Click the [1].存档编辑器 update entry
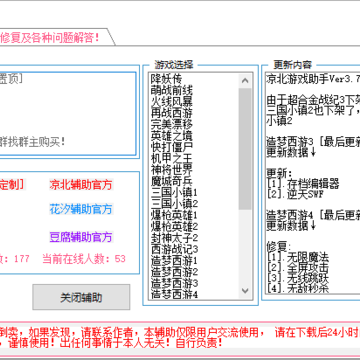 pos(303,184)
